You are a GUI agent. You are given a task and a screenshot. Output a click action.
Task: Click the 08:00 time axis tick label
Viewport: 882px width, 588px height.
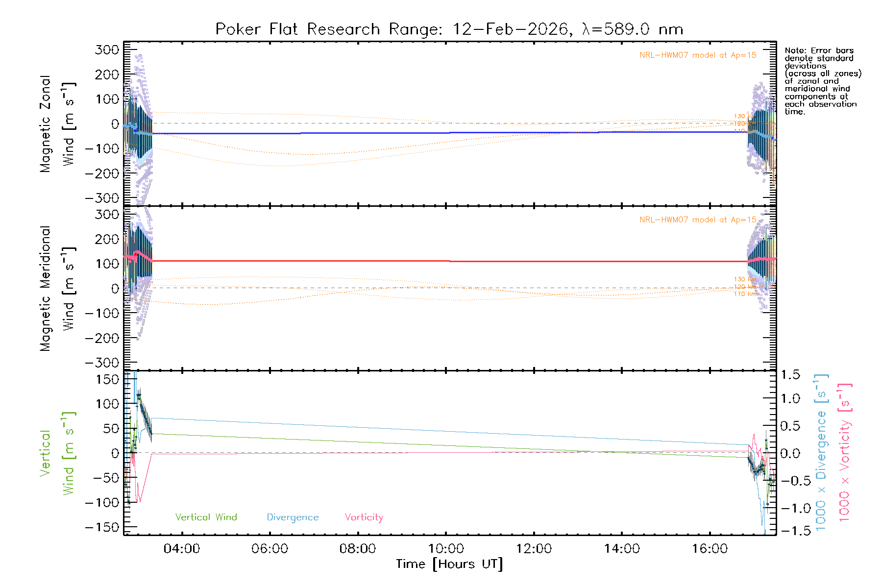(x=358, y=549)
